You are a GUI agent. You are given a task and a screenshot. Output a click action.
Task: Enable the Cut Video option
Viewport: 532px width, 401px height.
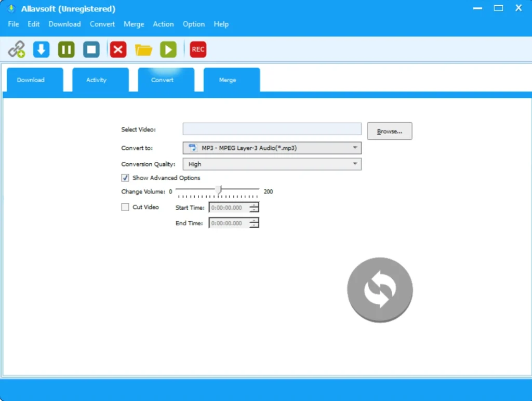click(x=125, y=206)
